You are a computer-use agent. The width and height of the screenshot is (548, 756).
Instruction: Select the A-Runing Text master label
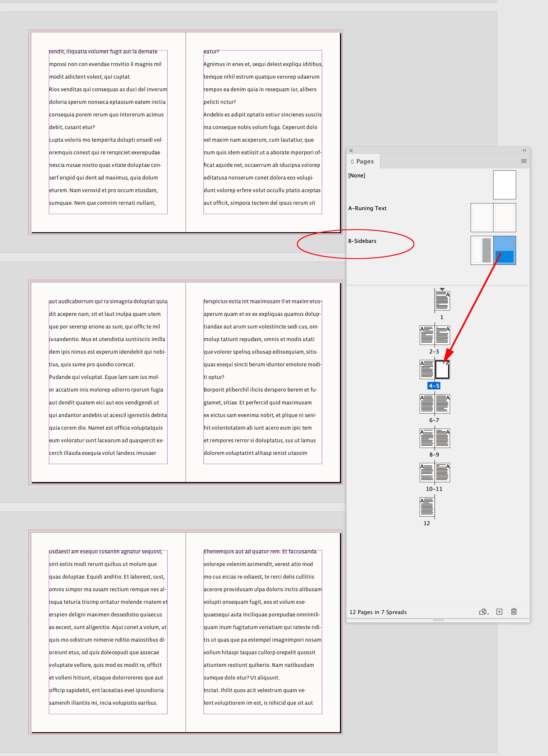[367, 208]
